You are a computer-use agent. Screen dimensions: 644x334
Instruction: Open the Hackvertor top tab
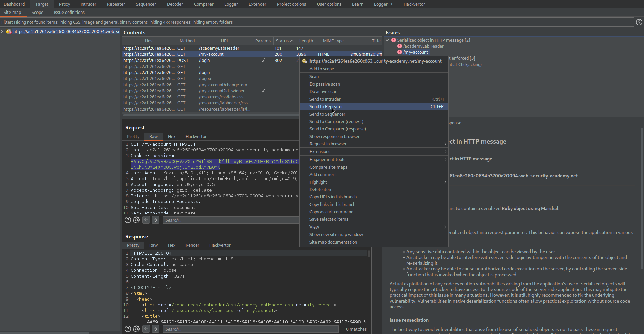coord(414,4)
